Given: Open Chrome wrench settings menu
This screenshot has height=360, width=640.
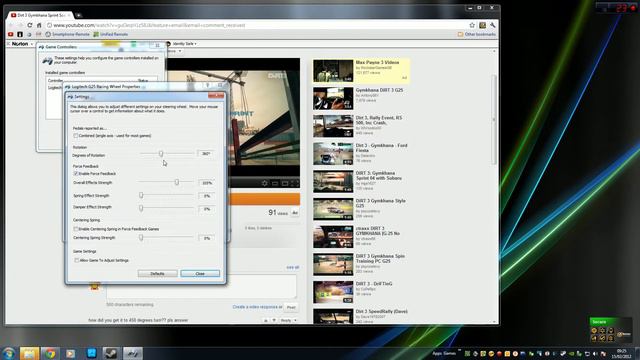Looking at the screenshot, I should pyautogui.click(x=493, y=25).
